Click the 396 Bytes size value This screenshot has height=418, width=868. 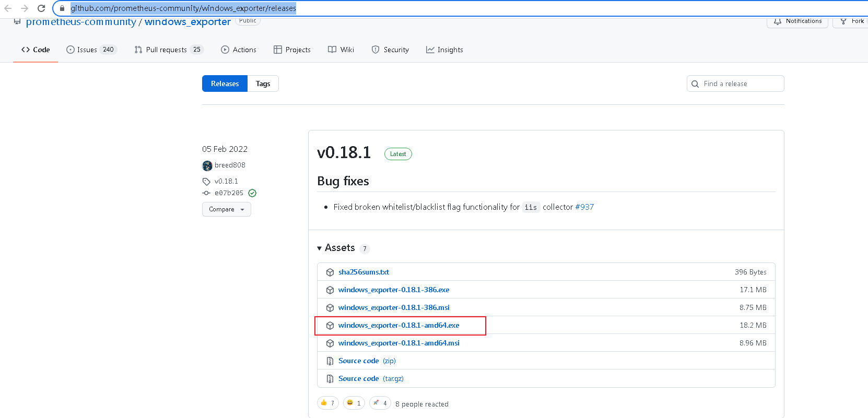(750, 272)
